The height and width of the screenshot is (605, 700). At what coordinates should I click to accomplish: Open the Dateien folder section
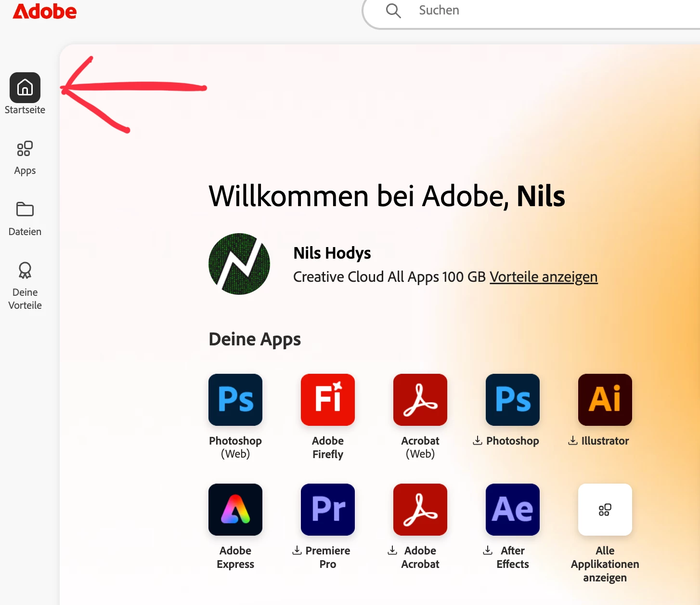[25, 219]
